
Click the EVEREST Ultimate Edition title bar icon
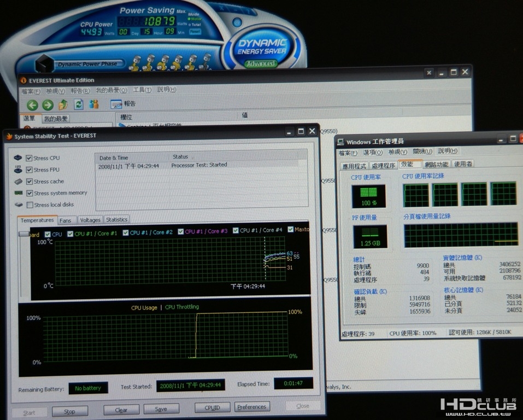click(x=23, y=80)
